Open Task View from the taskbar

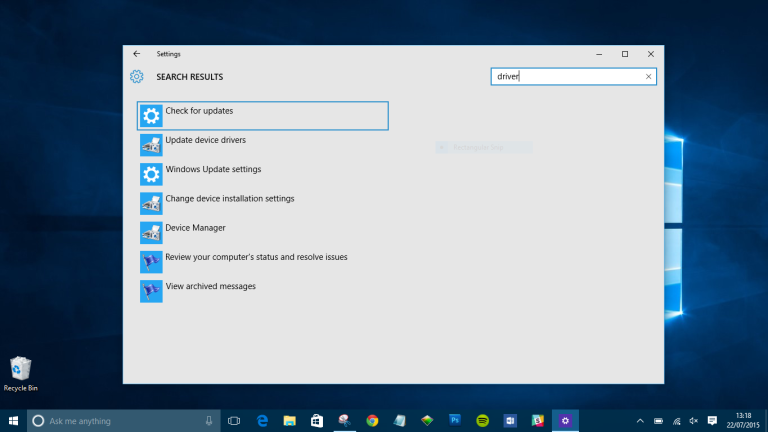[x=234, y=421]
